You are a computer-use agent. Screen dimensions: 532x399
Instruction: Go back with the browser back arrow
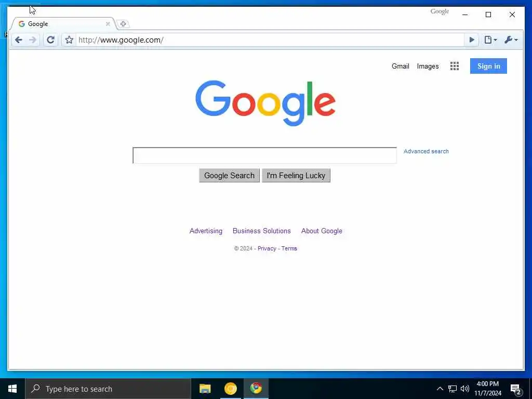19,40
